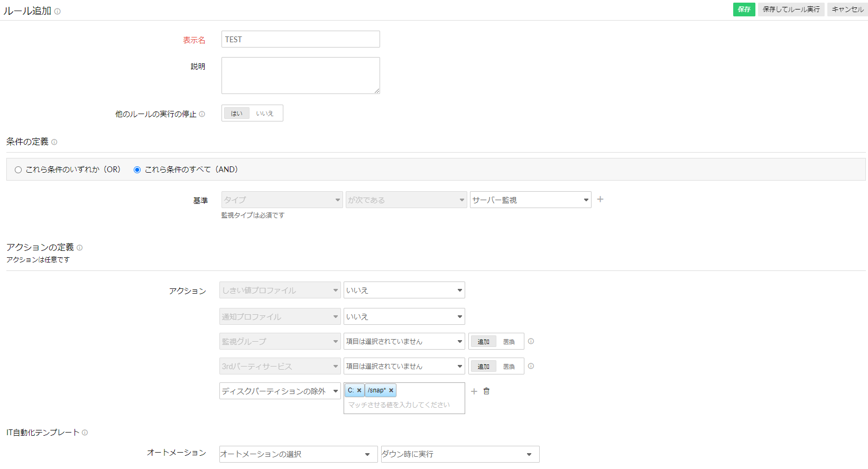The width and height of the screenshot is (868, 469).
Task: Click the 説明 description text area
Action: coord(300,76)
